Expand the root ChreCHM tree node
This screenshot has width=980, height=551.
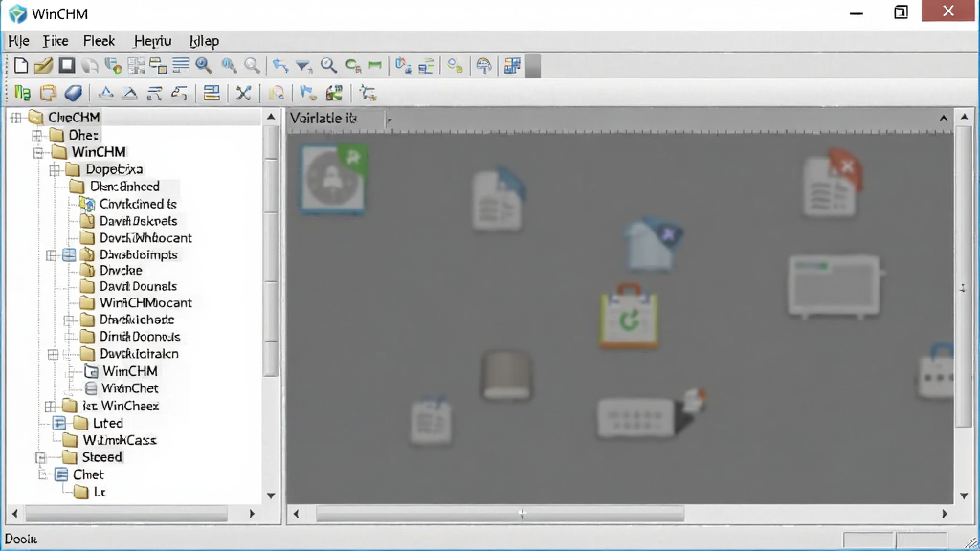tap(16, 118)
